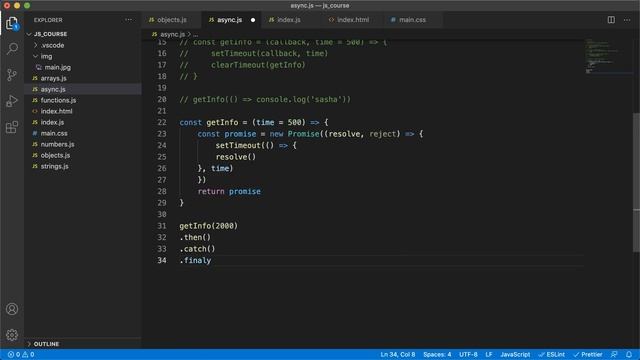Image resolution: width=640 pixels, height=360 pixels.
Task: Click the Explorer more actions ellipsis
Action: [129, 20]
